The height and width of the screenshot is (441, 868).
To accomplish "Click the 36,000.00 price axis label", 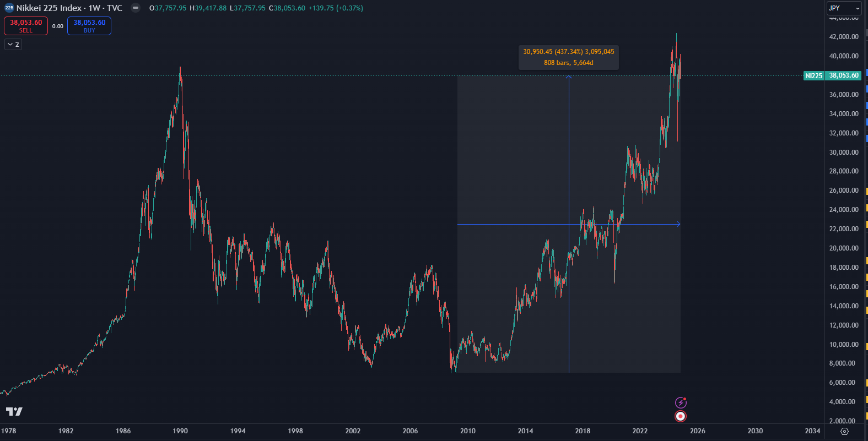I will (844, 95).
